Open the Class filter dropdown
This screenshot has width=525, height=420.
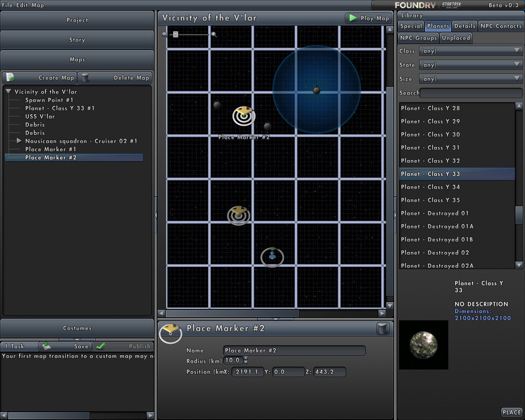(x=471, y=51)
